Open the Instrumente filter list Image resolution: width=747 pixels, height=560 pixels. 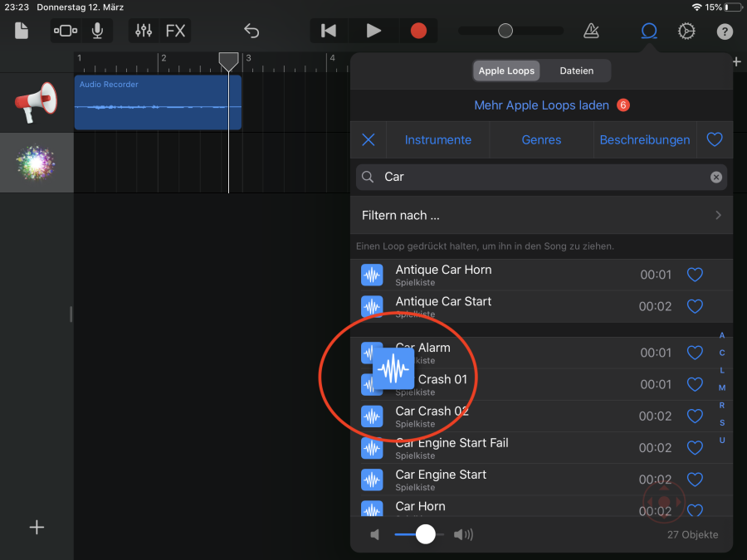point(437,140)
